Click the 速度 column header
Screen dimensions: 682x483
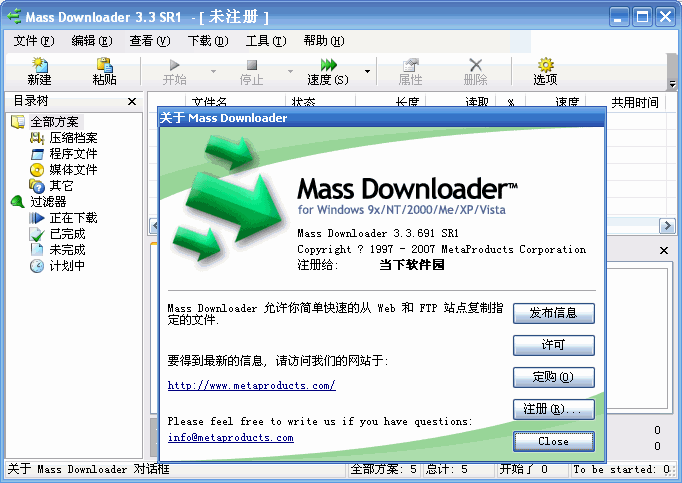tap(567, 101)
